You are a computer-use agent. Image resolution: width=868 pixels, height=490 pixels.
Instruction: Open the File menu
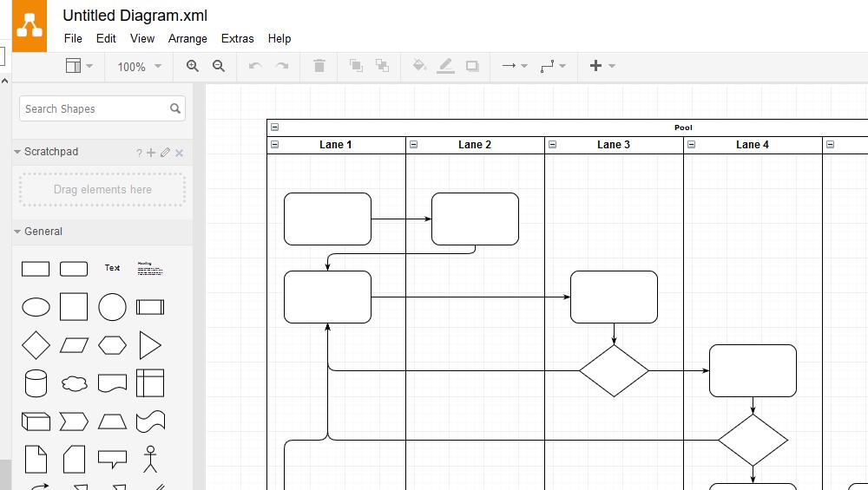tap(73, 39)
